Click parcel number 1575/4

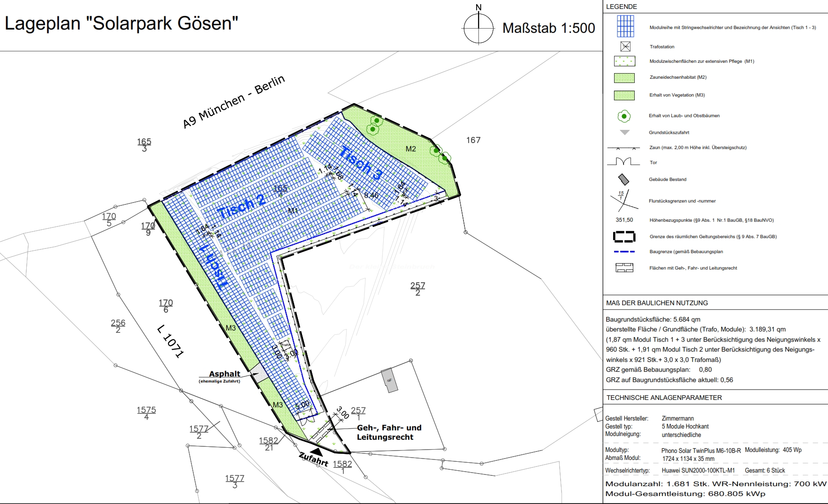coord(146,413)
